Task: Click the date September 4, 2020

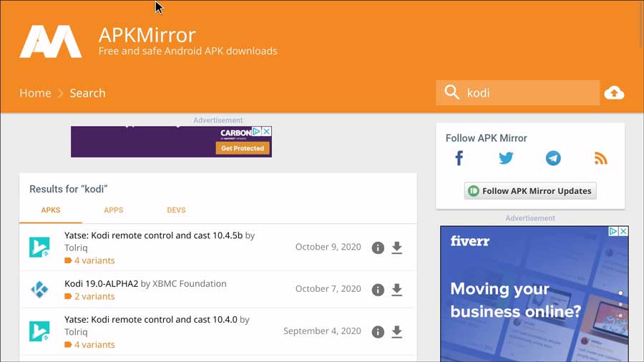Action: [322, 331]
